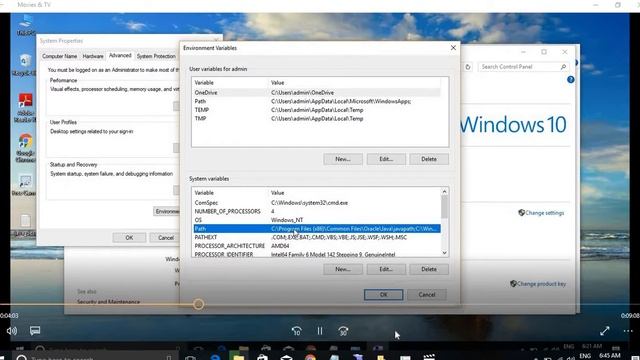
Task: Open the Google Chrome desktop shortcut
Action: [x=25, y=148]
